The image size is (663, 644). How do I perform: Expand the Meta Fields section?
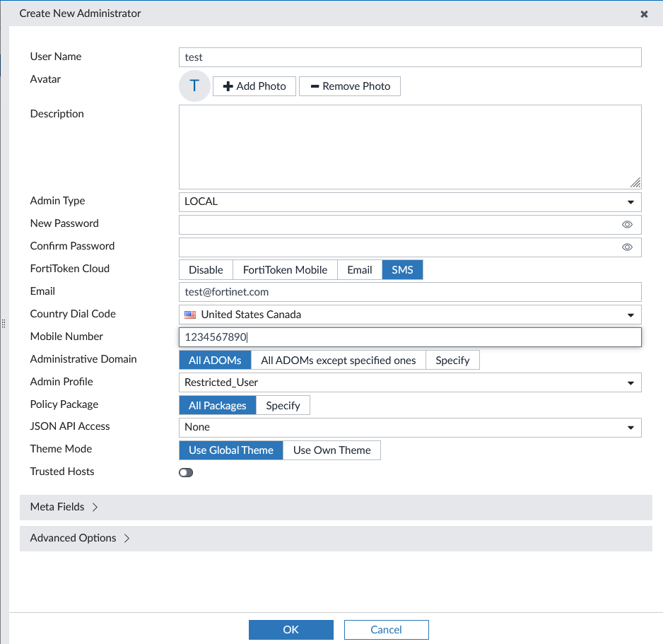click(336, 508)
